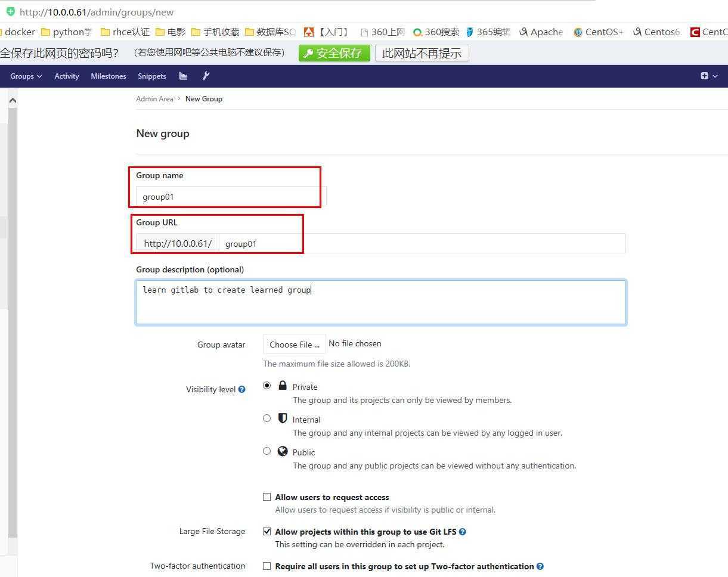
Task: Open the rhce认证 bookmark folder
Action: tap(125, 32)
